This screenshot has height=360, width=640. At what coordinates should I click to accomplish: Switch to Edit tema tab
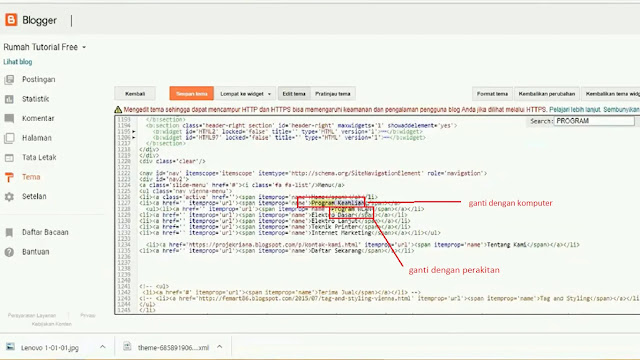click(294, 94)
